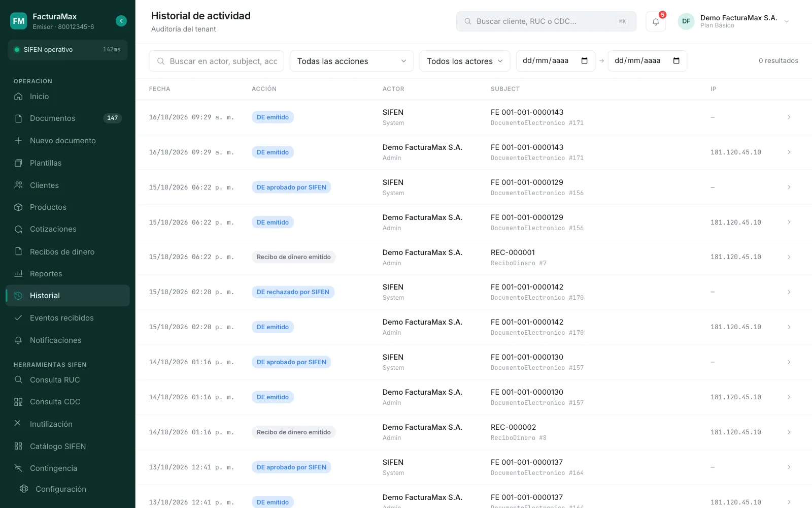This screenshot has width=812, height=508.
Task: Click the Inicio home icon
Action: point(18,97)
